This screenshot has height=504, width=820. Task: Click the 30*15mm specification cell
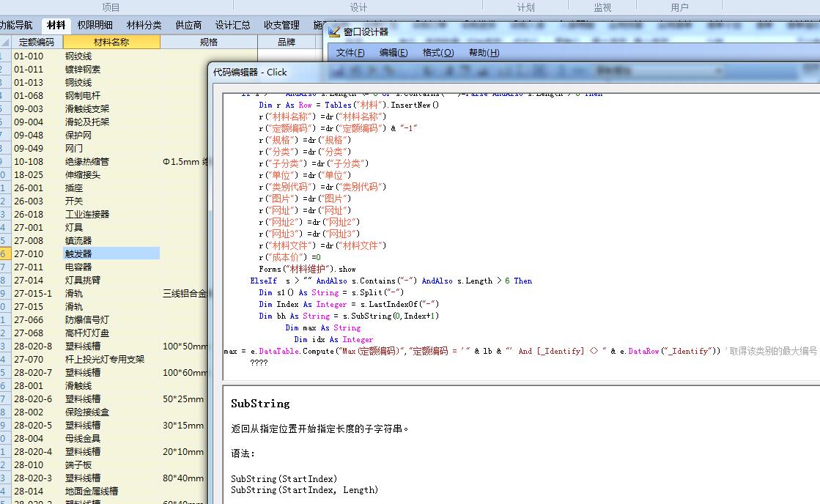[184, 425]
